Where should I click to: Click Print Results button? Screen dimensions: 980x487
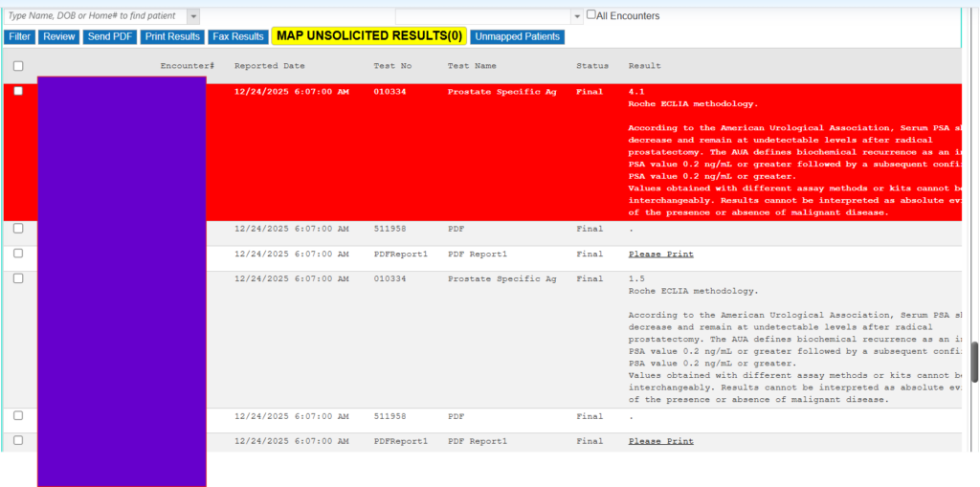[x=172, y=36]
